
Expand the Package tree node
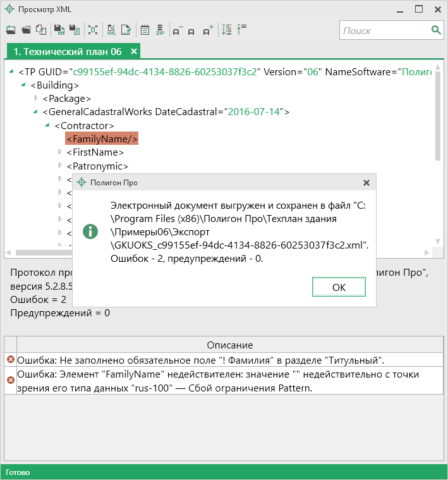coord(36,98)
